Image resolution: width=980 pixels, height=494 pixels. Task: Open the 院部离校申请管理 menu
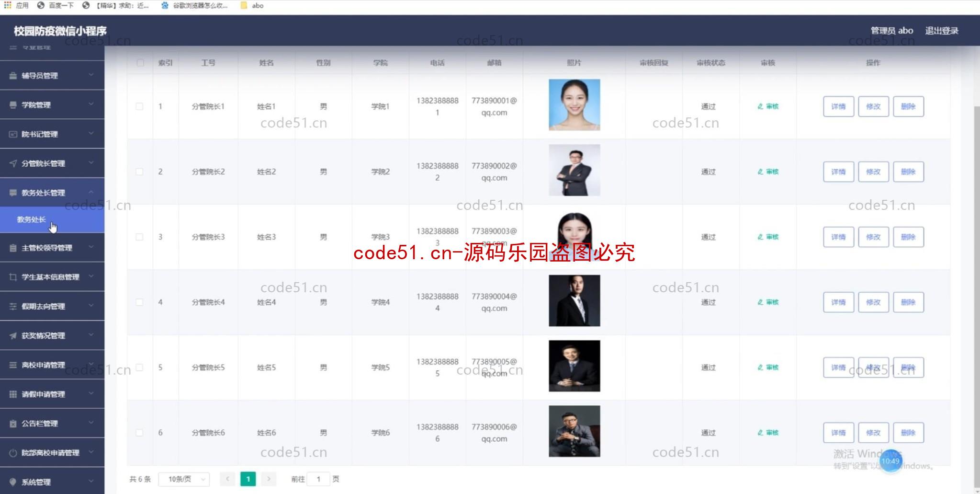coord(52,453)
